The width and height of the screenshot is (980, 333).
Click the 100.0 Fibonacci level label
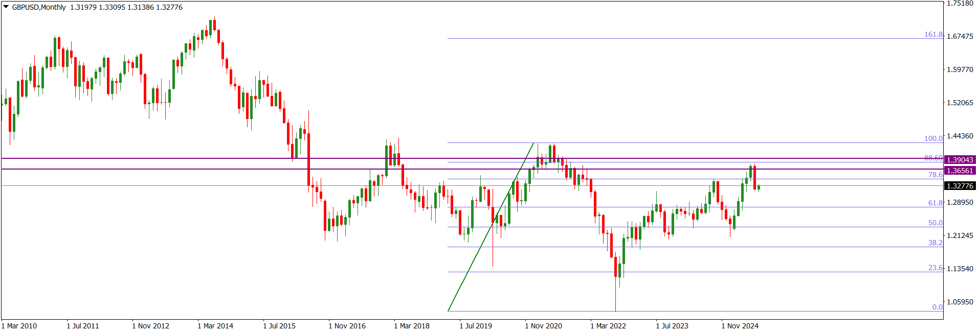933,138
